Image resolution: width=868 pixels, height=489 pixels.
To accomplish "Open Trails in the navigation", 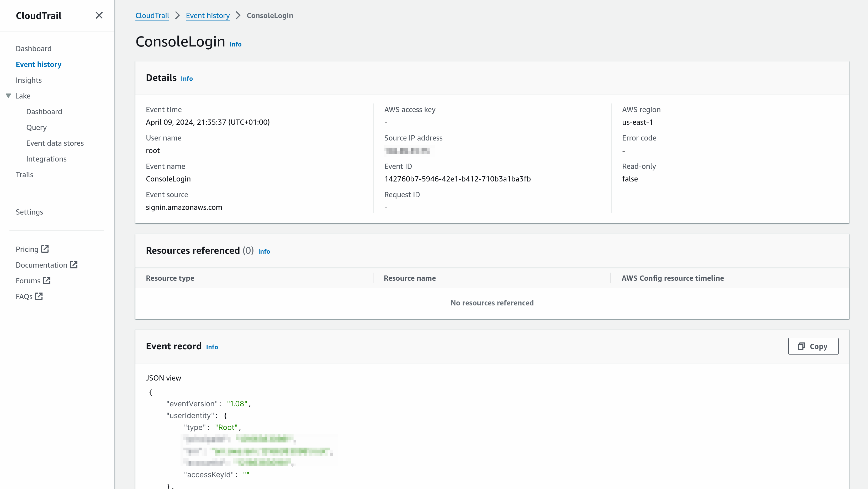I will tap(24, 174).
